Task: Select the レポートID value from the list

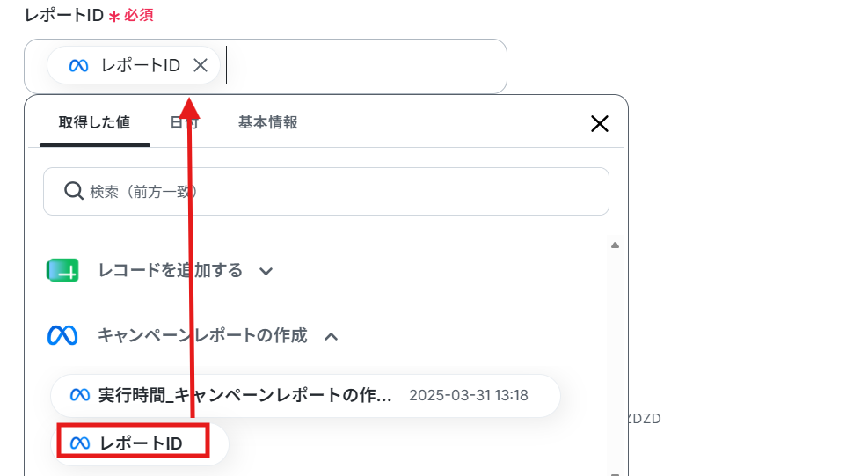Action: coord(140,443)
